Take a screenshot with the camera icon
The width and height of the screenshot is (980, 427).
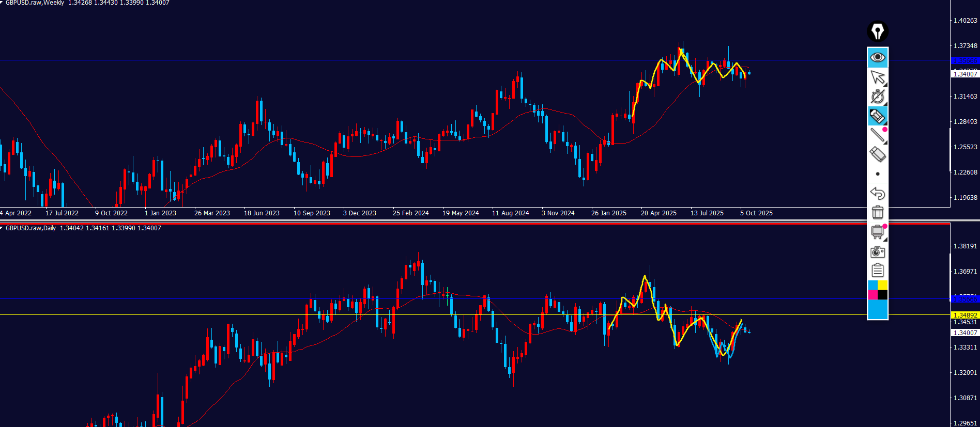877,251
